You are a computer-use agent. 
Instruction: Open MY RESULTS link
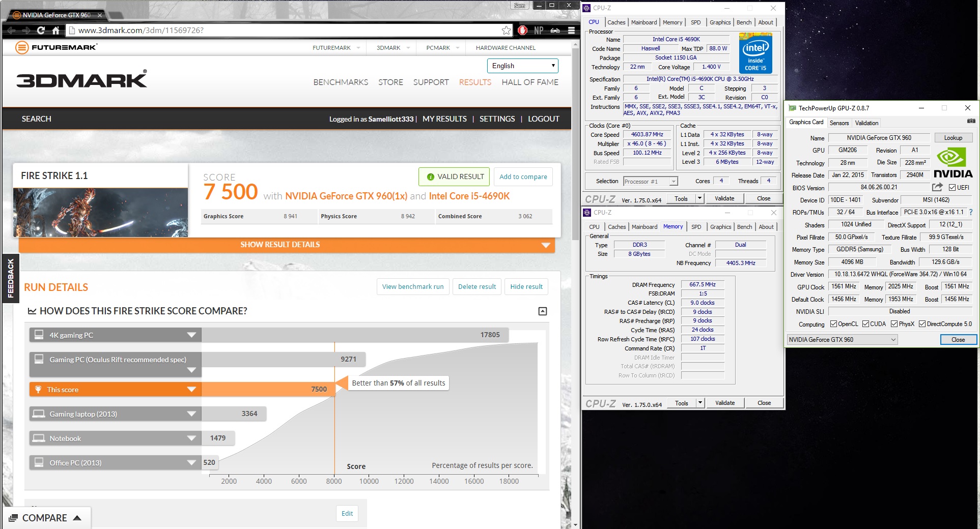point(444,119)
